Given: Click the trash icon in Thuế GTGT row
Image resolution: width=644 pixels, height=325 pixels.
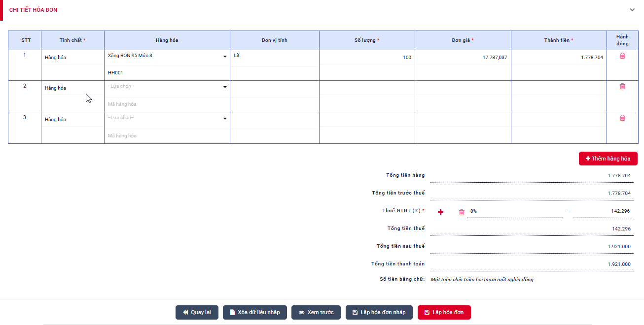Looking at the screenshot, I should point(462,212).
